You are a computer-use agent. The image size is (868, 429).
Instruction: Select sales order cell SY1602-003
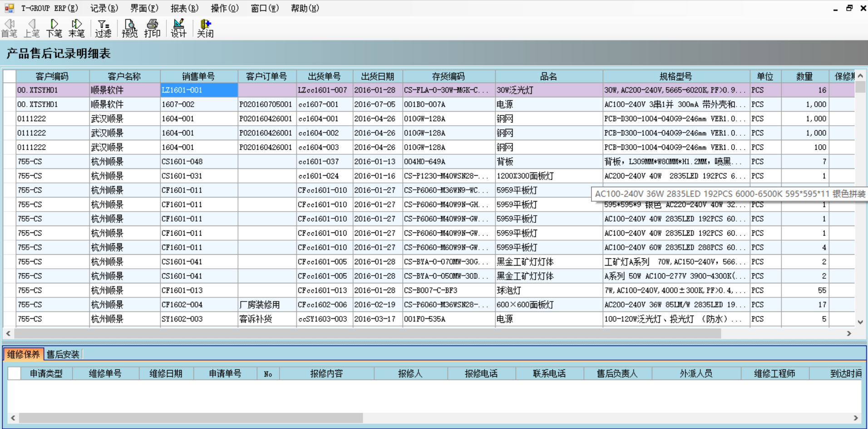pyautogui.click(x=199, y=319)
